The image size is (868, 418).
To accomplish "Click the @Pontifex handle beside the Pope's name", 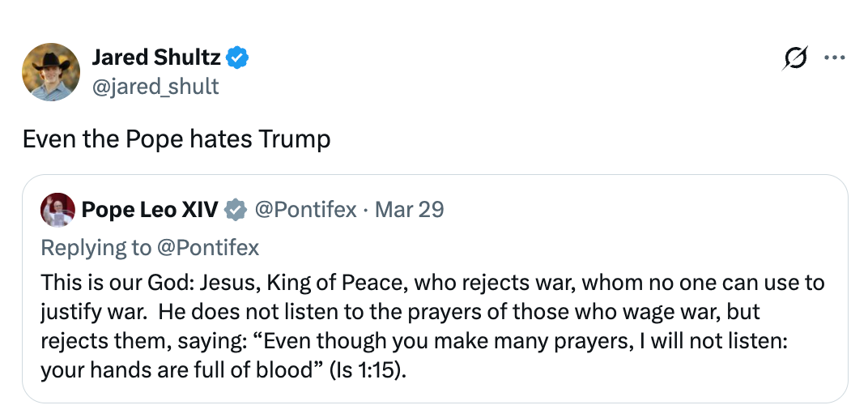I will pyautogui.click(x=305, y=210).
